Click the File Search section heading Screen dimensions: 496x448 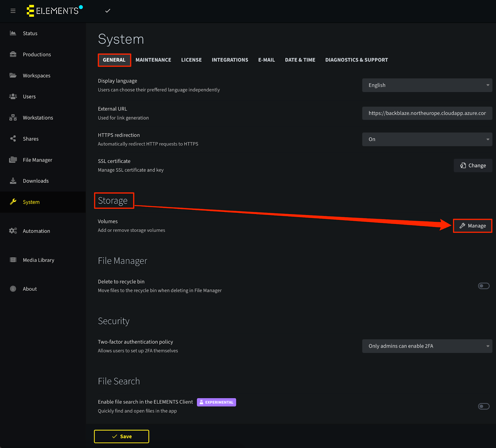119,381
